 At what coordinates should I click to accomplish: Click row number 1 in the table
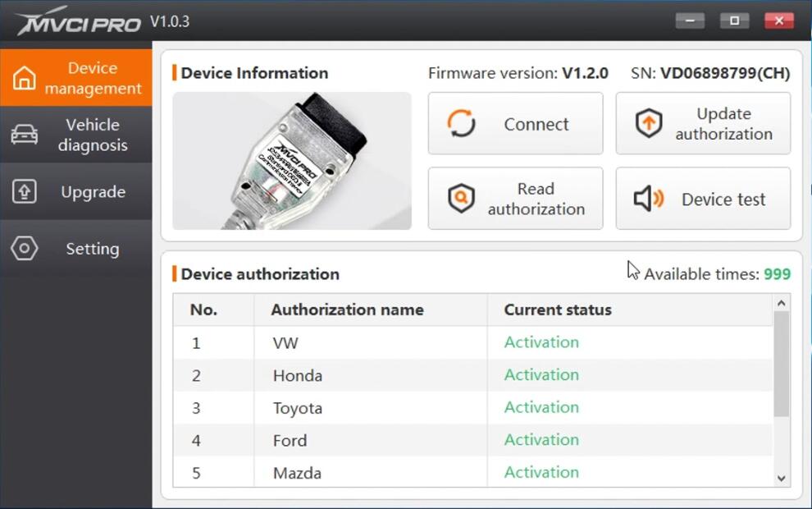tap(196, 343)
